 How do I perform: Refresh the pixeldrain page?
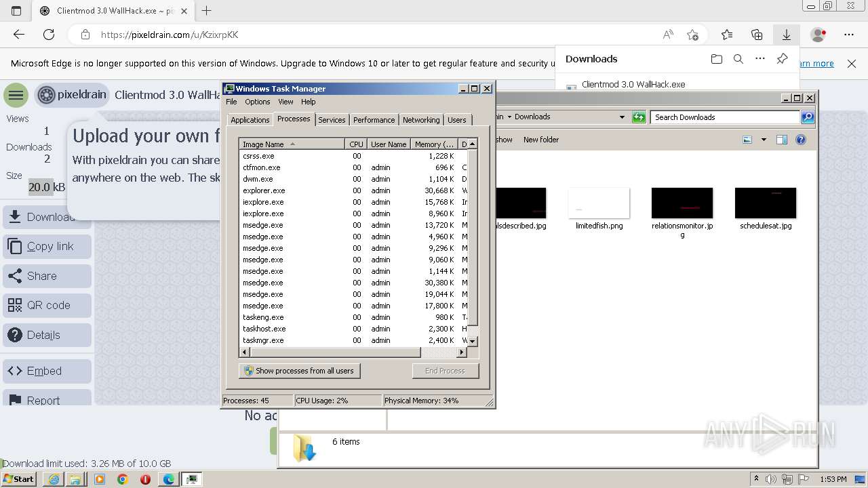click(x=49, y=35)
